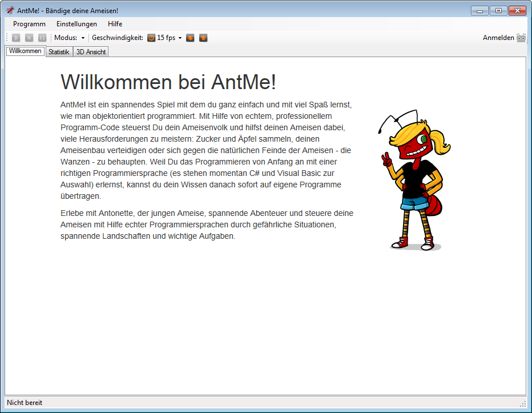The width and height of the screenshot is (532, 413).
Task: Click the paragraph starting 'Erlebe mit Antonette'
Action: (x=207, y=224)
